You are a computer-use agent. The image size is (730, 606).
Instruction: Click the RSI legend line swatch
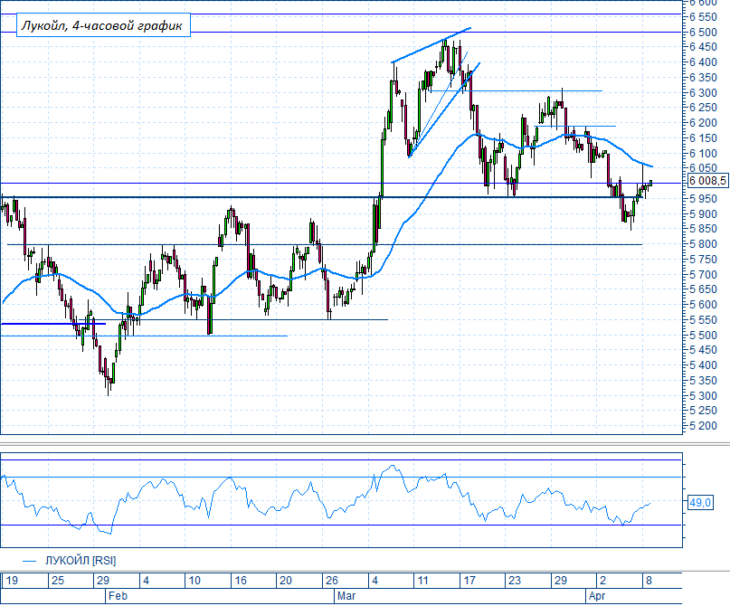tap(29, 561)
